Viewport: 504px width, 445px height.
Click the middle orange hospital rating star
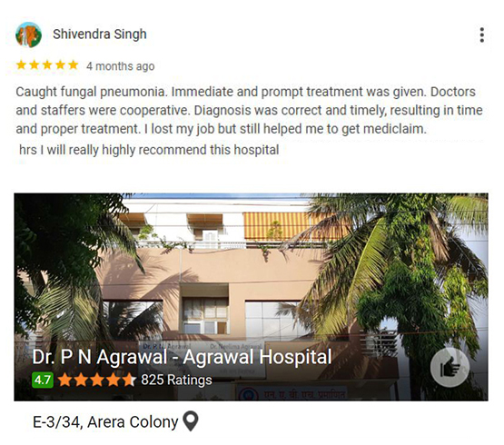click(x=97, y=380)
